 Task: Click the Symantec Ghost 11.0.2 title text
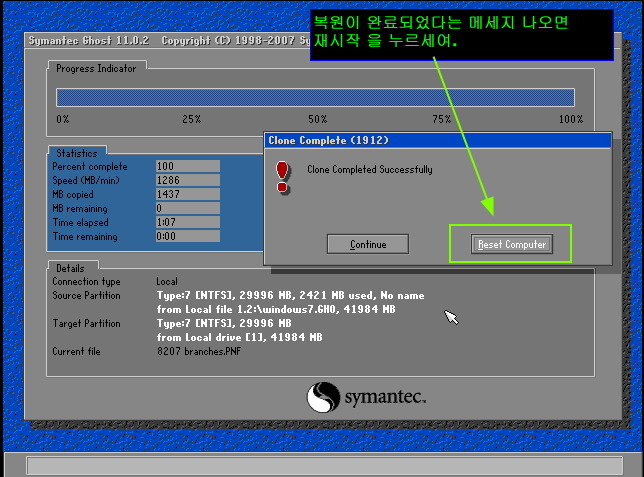pyautogui.click(x=88, y=40)
